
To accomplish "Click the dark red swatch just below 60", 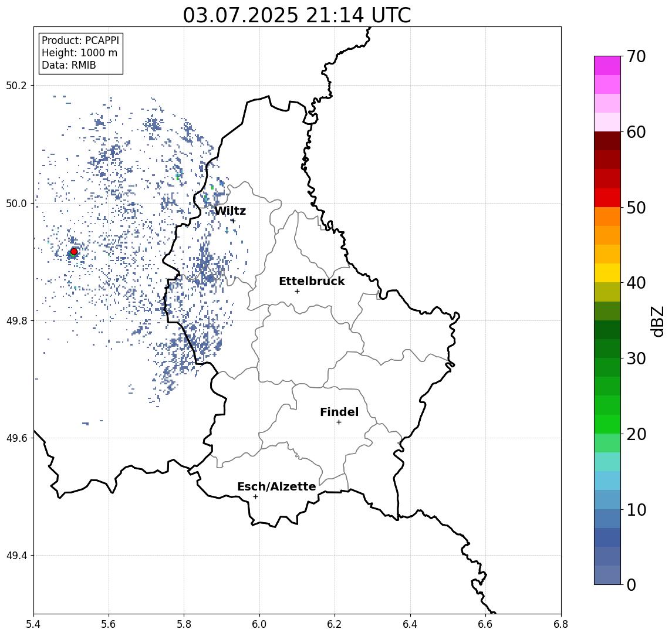I will 607,141.
